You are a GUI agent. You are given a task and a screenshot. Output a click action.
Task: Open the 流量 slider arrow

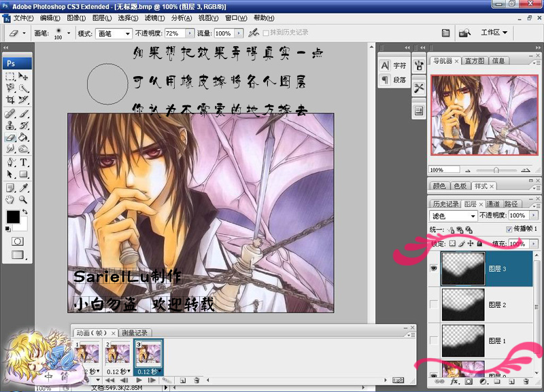tap(239, 33)
